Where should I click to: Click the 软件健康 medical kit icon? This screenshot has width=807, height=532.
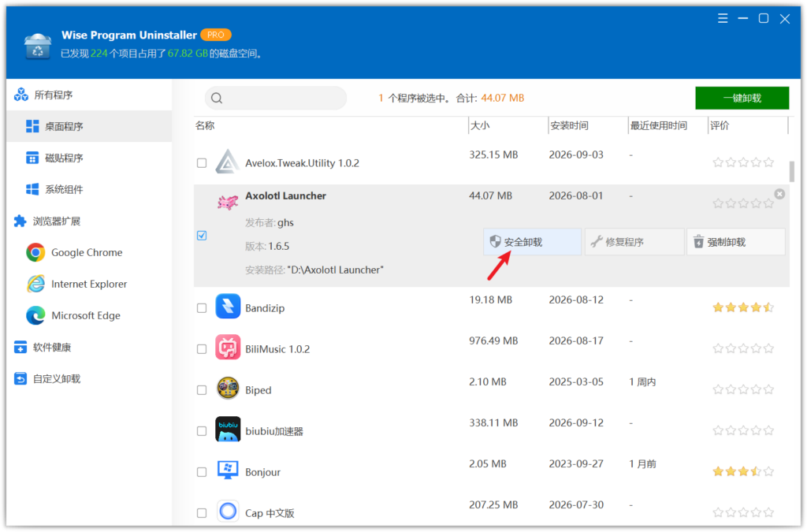point(20,348)
